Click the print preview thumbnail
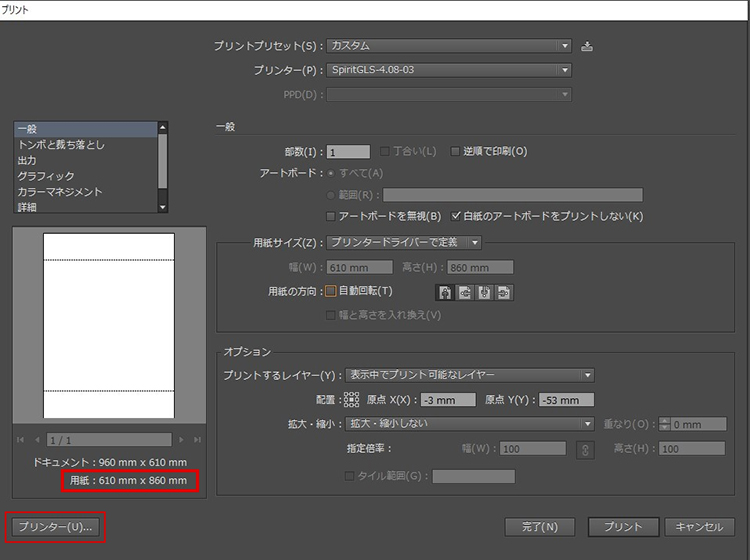The width and height of the screenshot is (750, 560). (109, 326)
